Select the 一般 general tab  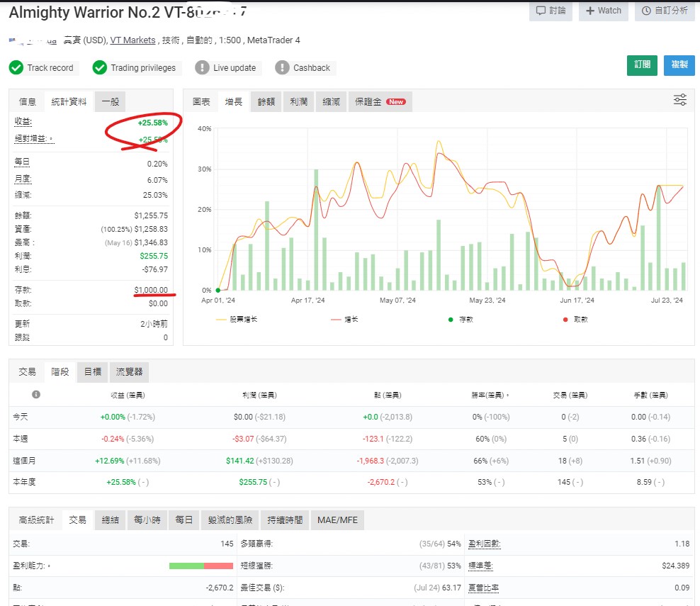click(111, 102)
